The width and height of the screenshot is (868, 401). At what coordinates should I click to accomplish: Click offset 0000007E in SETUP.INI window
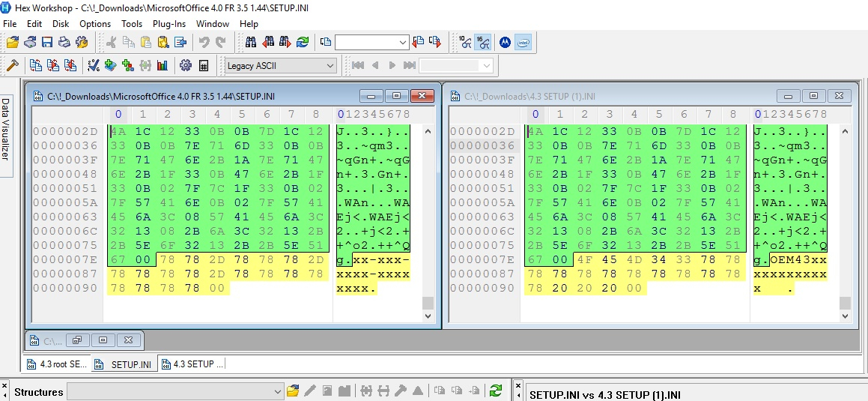pyautogui.click(x=65, y=260)
